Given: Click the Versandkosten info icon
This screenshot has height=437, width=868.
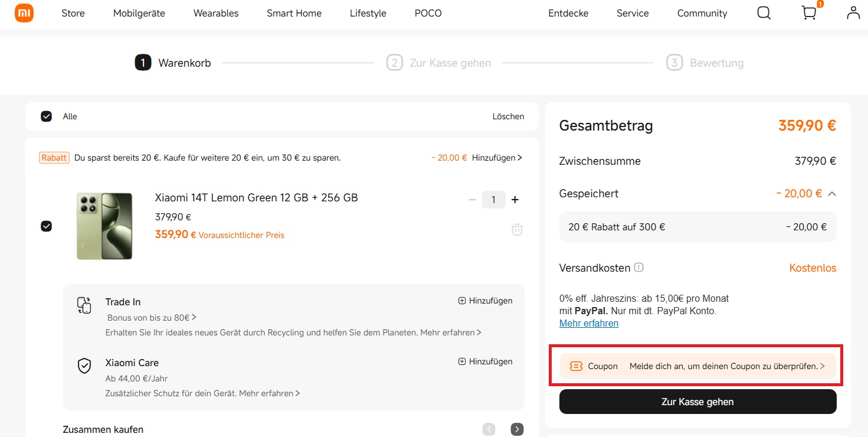Looking at the screenshot, I should (x=638, y=268).
